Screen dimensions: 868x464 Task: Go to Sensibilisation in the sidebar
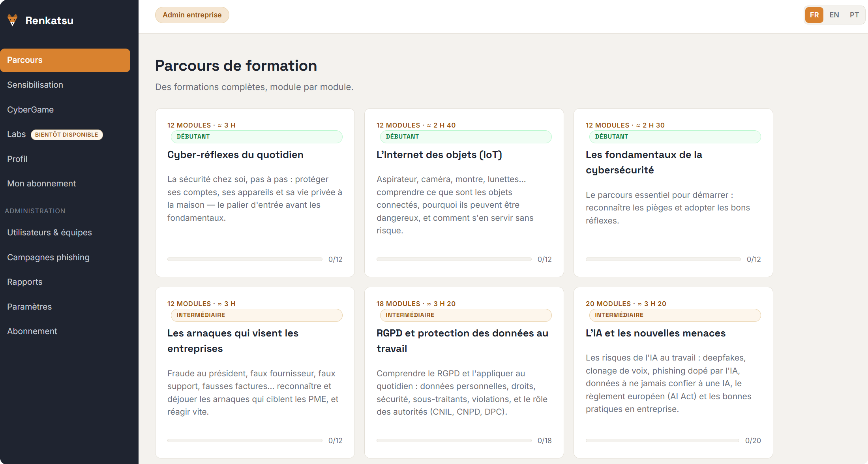(65, 85)
